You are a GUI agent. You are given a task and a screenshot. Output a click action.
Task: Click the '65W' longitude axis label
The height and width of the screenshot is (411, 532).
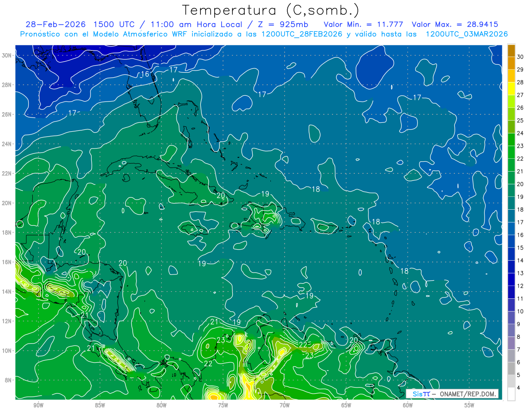(x=346, y=405)
